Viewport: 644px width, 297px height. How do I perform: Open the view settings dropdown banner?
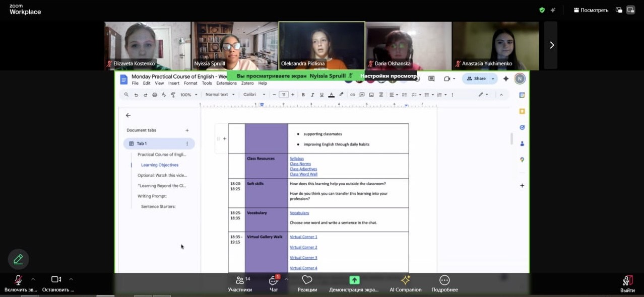[x=388, y=76]
